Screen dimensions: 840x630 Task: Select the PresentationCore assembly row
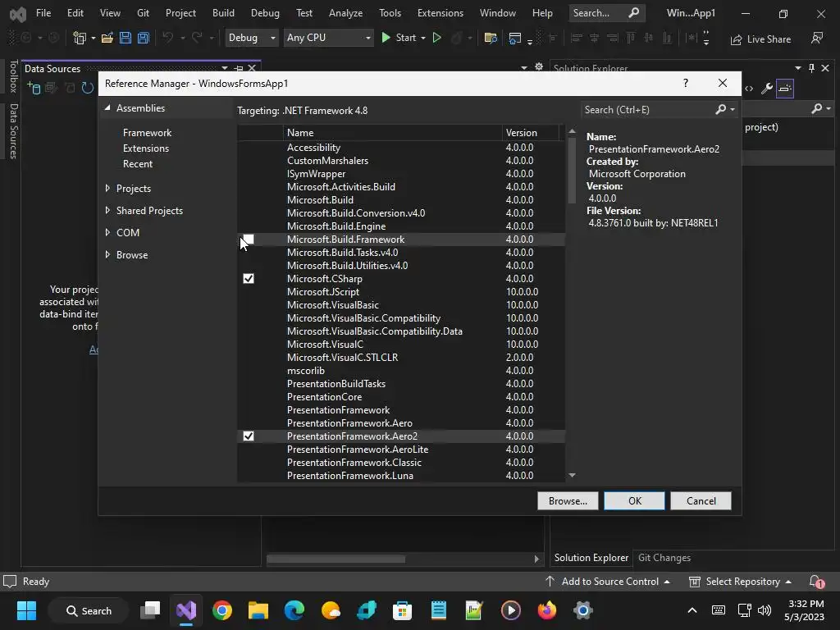pyautogui.click(x=400, y=397)
